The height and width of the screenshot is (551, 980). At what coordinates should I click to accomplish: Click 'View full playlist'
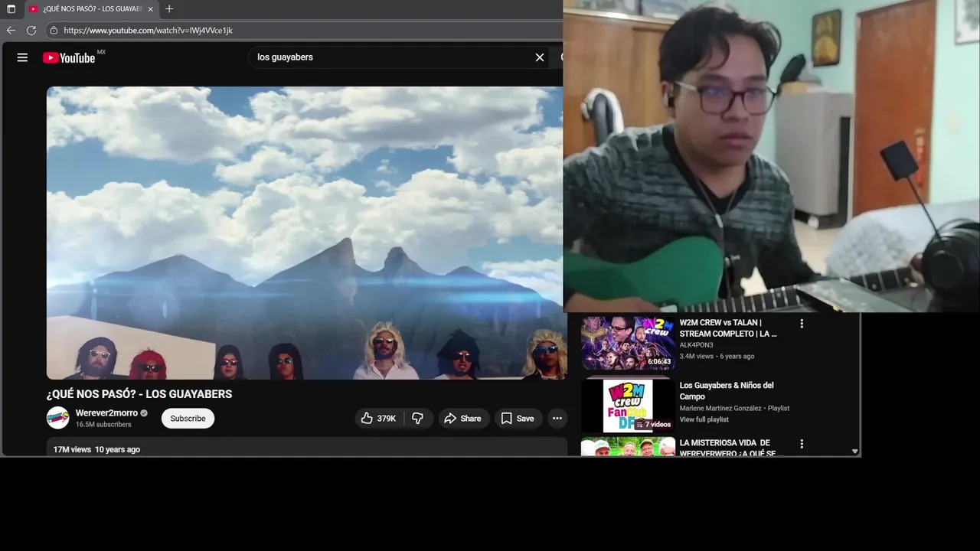(704, 419)
